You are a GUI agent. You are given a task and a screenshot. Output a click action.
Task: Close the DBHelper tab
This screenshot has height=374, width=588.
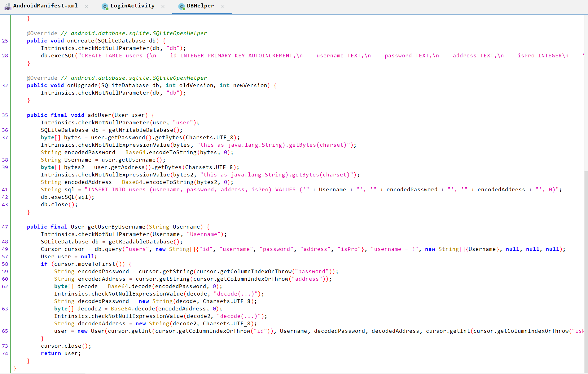point(223,6)
